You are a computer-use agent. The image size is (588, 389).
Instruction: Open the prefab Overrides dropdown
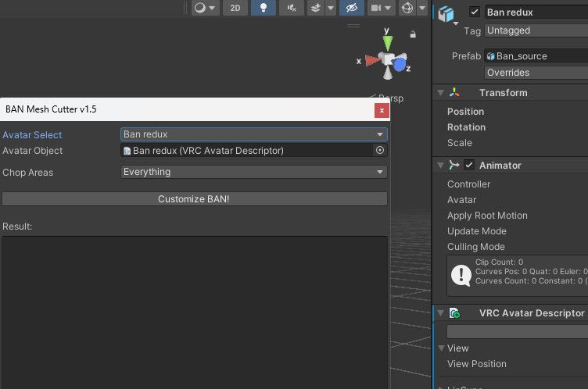pos(536,73)
